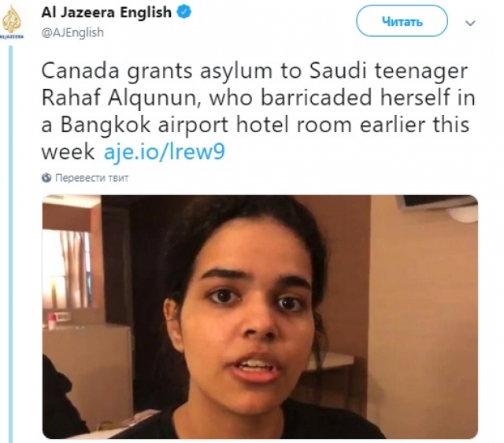Open the Al Jazeera logo avatar
The image size is (504, 443).
coord(13,23)
